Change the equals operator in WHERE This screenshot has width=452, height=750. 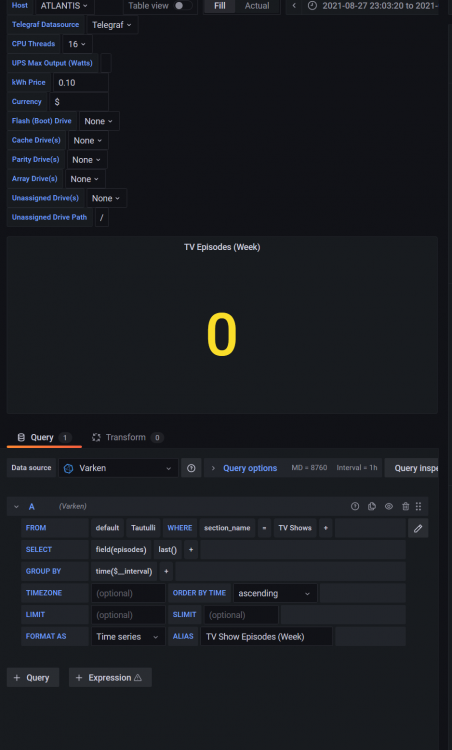click(264, 528)
